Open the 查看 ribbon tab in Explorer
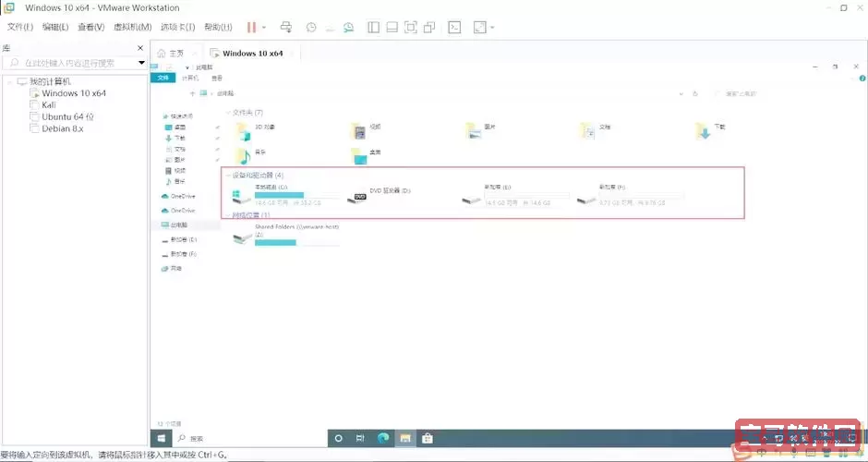 [217, 79]
